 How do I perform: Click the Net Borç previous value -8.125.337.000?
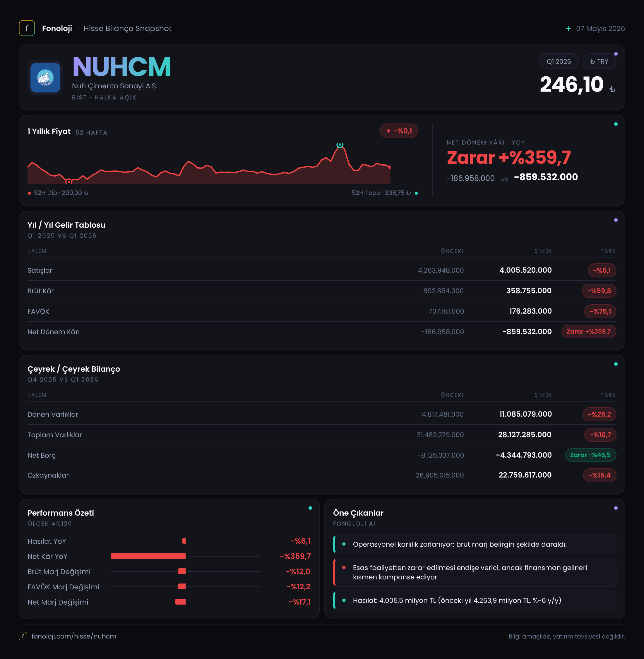coord(440,455)
